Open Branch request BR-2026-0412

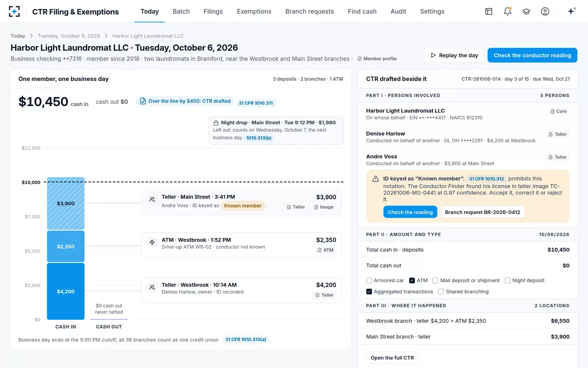pyautogui.click(x=483, y=212)
